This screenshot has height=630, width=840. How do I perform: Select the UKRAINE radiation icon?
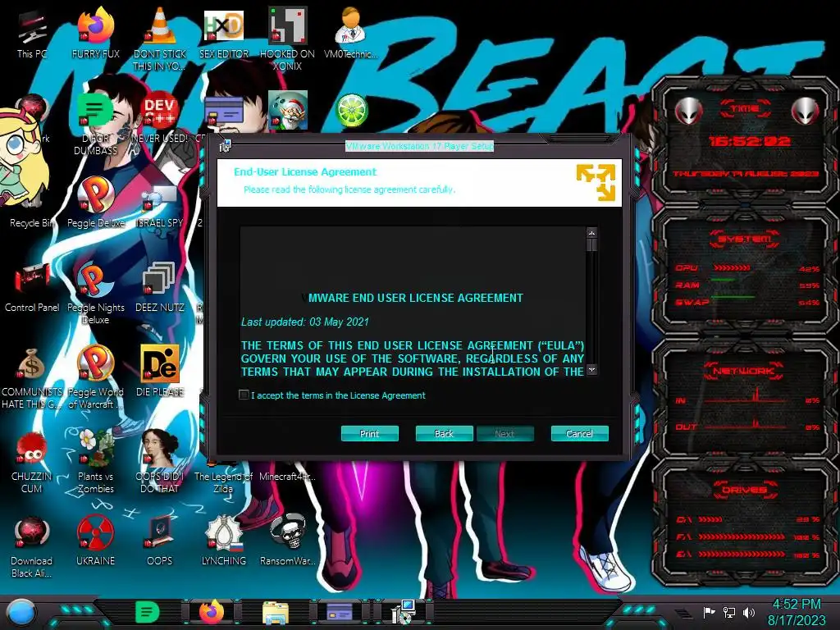click(x=96, y=541)
